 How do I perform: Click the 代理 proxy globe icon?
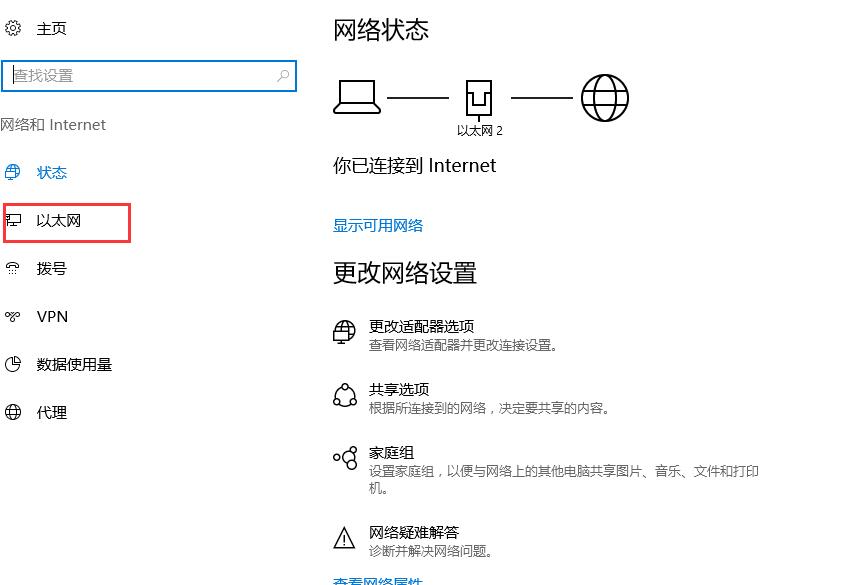pyautogui.click(x=13, y=412)
